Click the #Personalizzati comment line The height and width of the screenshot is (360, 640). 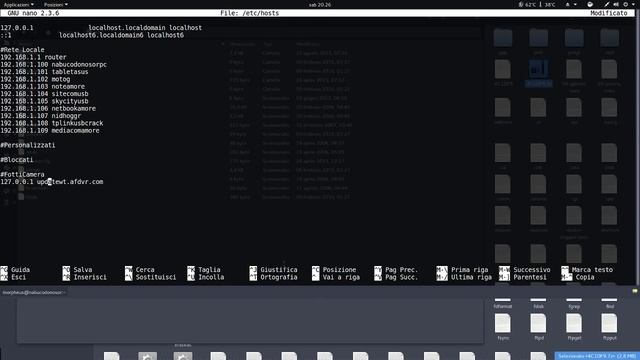(x=28, y=145)
